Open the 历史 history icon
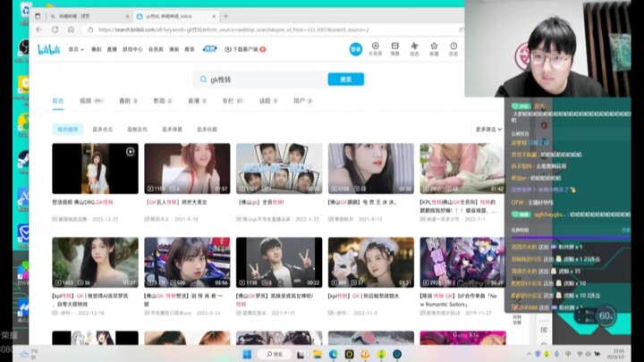644x362 pixels. click(x=453, y=49)
